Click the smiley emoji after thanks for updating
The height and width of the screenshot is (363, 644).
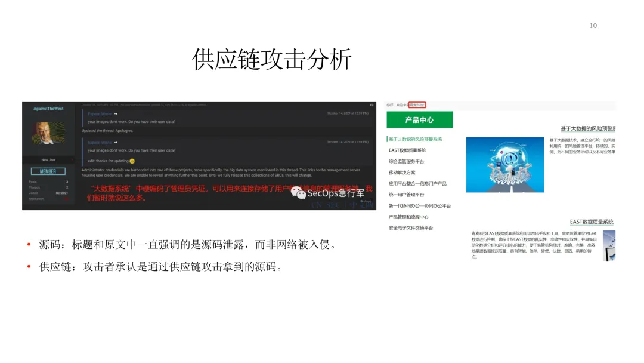point(132,161)
